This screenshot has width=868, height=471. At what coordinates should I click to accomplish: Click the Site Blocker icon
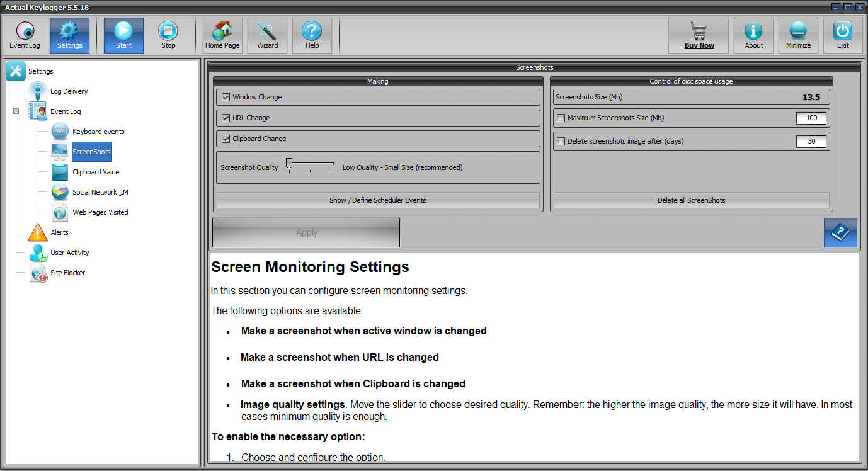point(38,273)
